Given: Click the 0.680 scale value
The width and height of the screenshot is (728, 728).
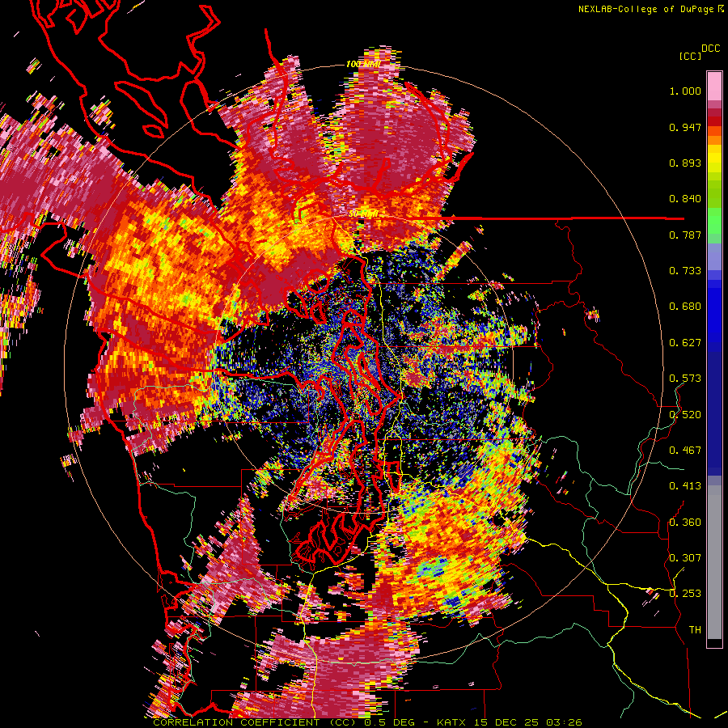Looking at the screenshot, I should (x=685, y=307).
